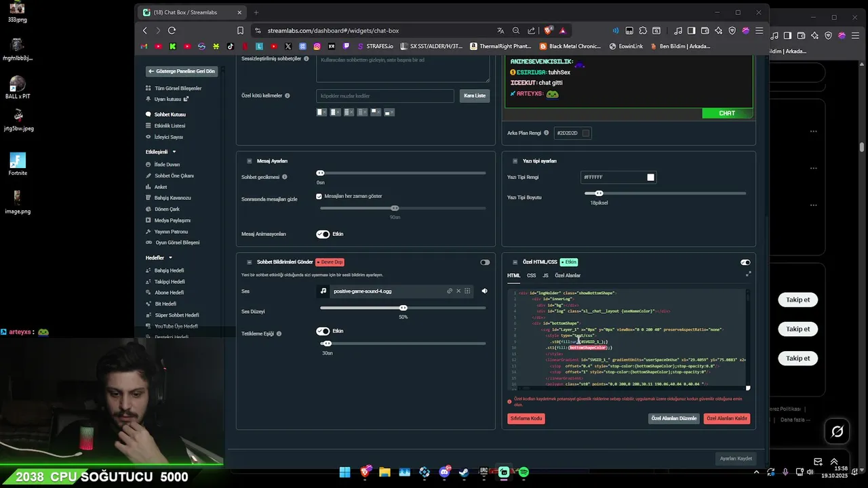The image size is (868, 488).
Task: Open STRAFES.io bookmark
Action: tap(375, 46)
